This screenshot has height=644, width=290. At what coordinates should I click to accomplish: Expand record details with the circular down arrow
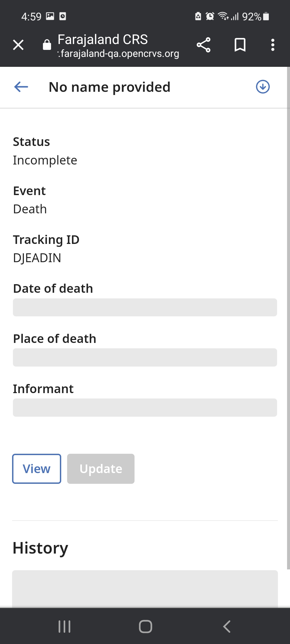click(x=263, y=87)
